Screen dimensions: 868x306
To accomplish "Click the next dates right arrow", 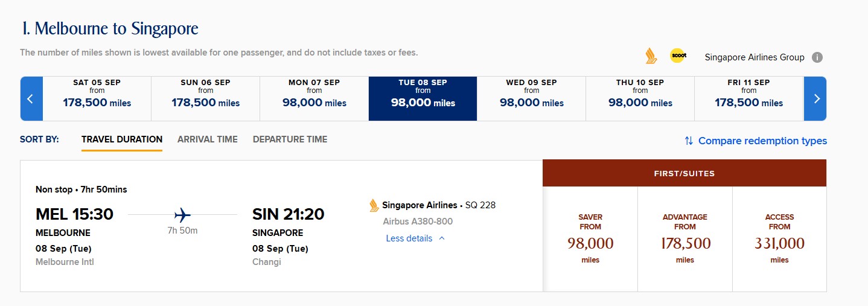I will coord(815,98).
